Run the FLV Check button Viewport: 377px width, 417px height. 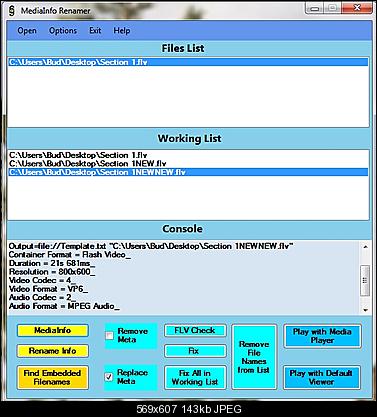coord(195,330)
